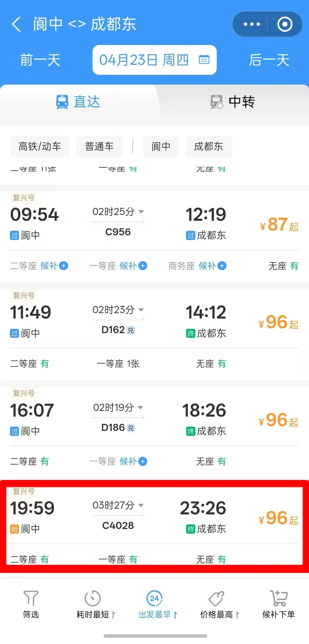The height and width of the screenshot is (644, 309).
Task: Expand stop details for train C956
Action: point(141,212)
